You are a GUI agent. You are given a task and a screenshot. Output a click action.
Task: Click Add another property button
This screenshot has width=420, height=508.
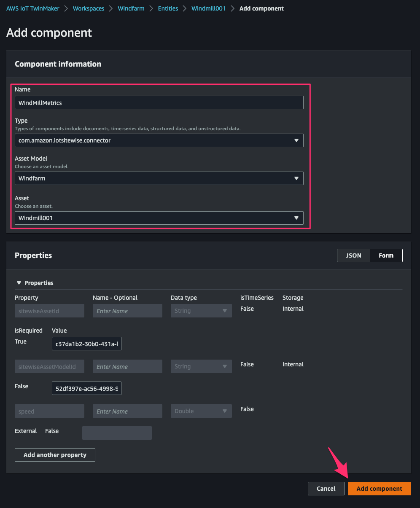coord(55,455)
